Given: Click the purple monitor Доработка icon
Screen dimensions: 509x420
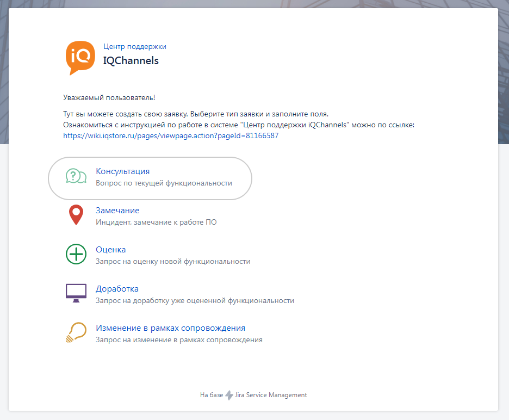Looking at the screenshot, I should click(76, 293).
